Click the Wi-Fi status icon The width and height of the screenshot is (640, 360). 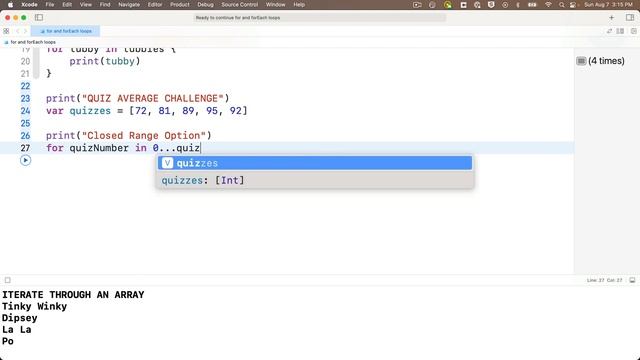[548, 5]
